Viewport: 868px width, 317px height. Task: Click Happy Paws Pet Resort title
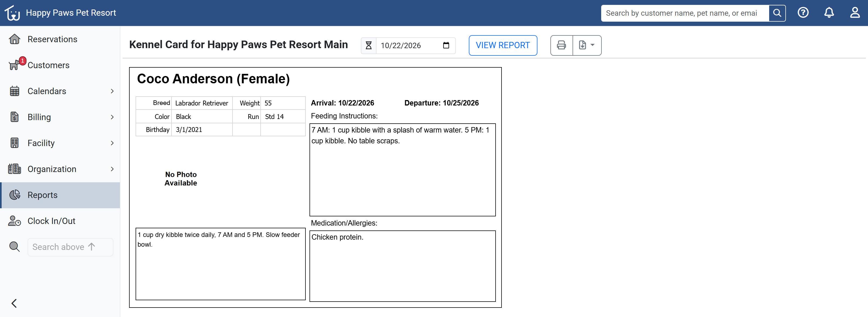pyautogui.click(x=71, y=13)
